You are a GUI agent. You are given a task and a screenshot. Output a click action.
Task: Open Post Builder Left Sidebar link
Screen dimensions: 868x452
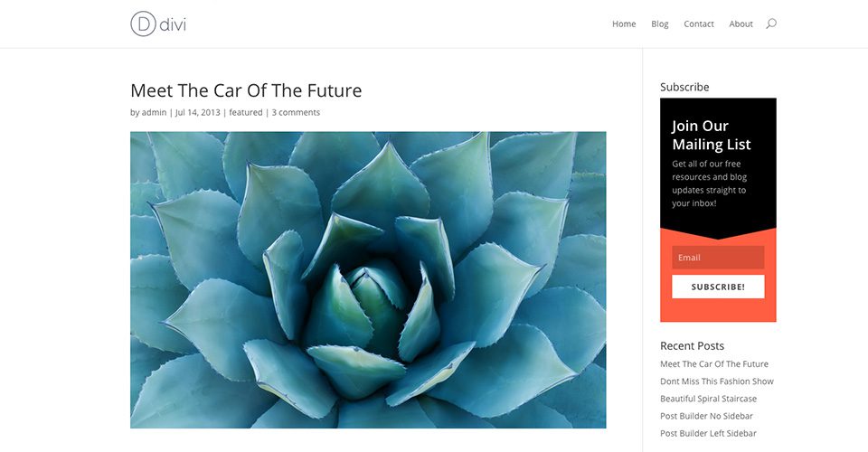[708, 433]
